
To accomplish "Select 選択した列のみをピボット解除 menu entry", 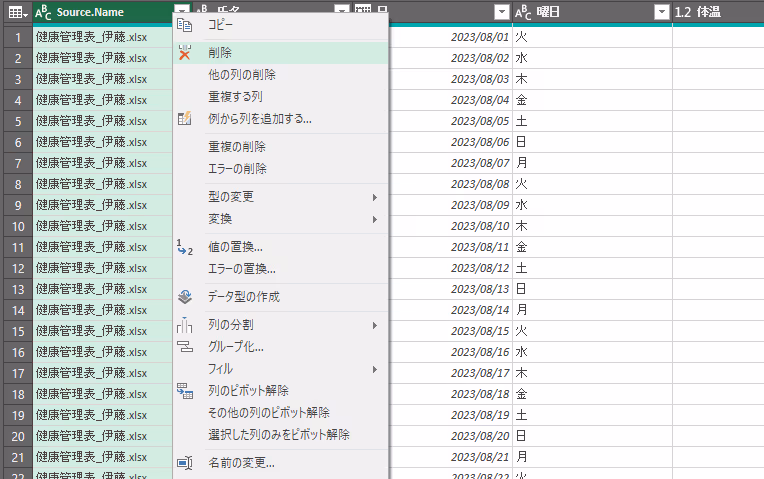I will coord(281,435).
